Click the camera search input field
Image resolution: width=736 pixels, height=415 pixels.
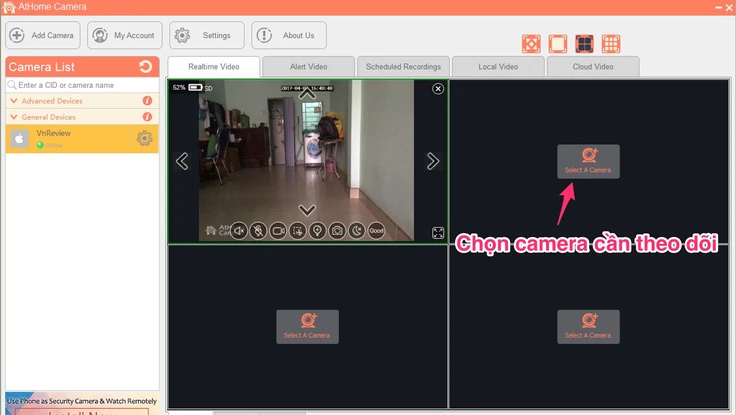click(83, 85)
